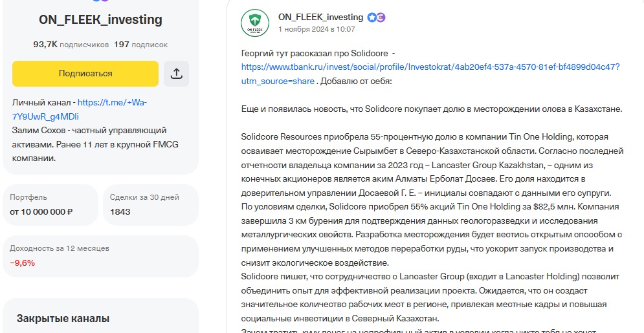Viewport: 644px width, 333px height.
Task: Click the Доходность за 12 месяцев card
Action: click(x=100, y=255)
